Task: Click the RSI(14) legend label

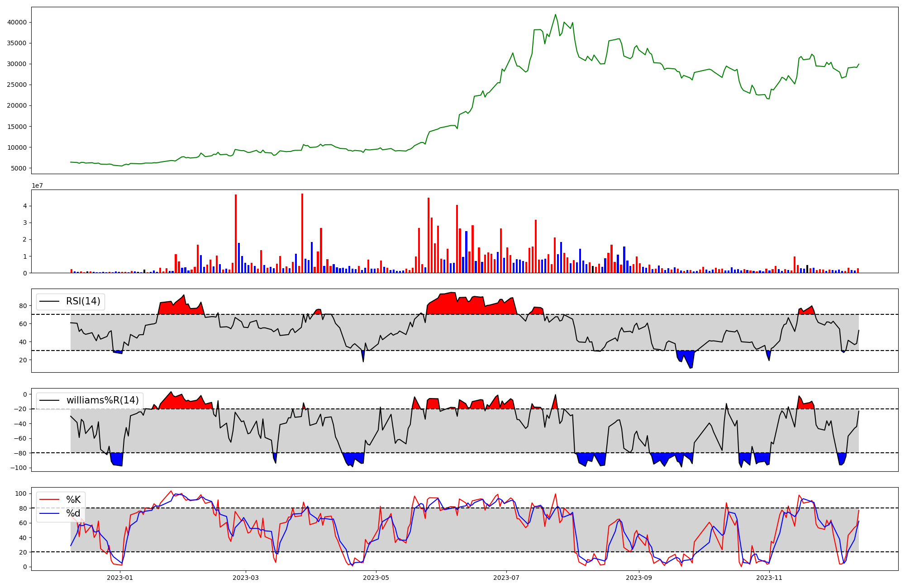Action: click(x=83, y=301)
